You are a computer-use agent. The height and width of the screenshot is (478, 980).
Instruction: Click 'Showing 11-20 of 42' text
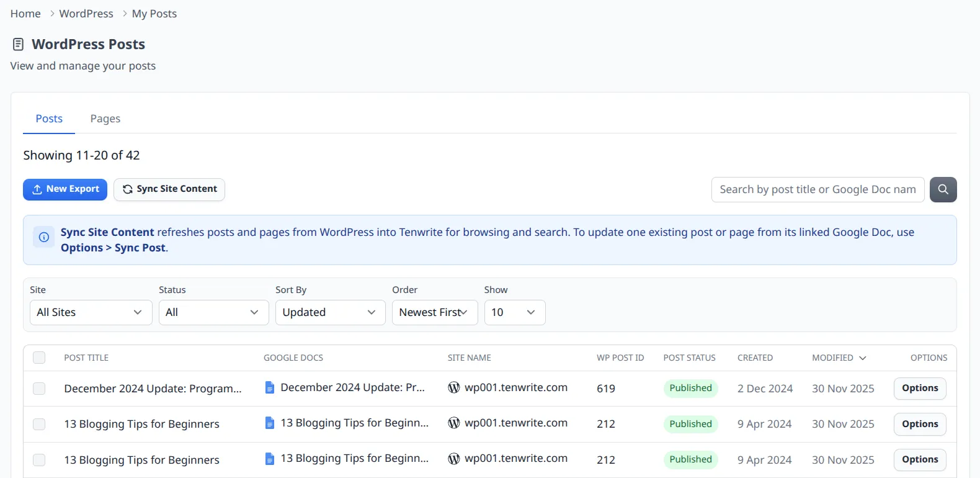click(x=81, y=155)
